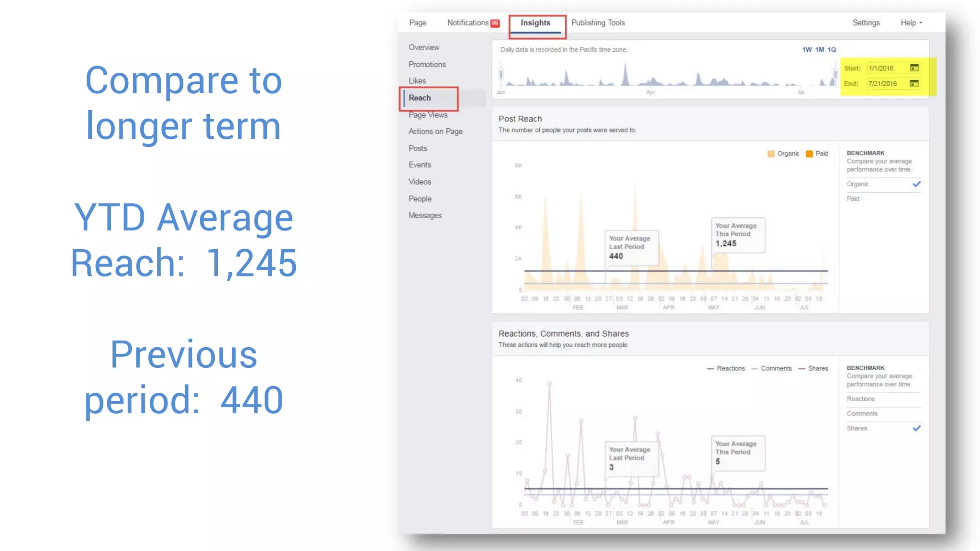Screen dimensions: 980x551
Task: Toggle the Organic benchmark checkmark
Action: (916, 184)
